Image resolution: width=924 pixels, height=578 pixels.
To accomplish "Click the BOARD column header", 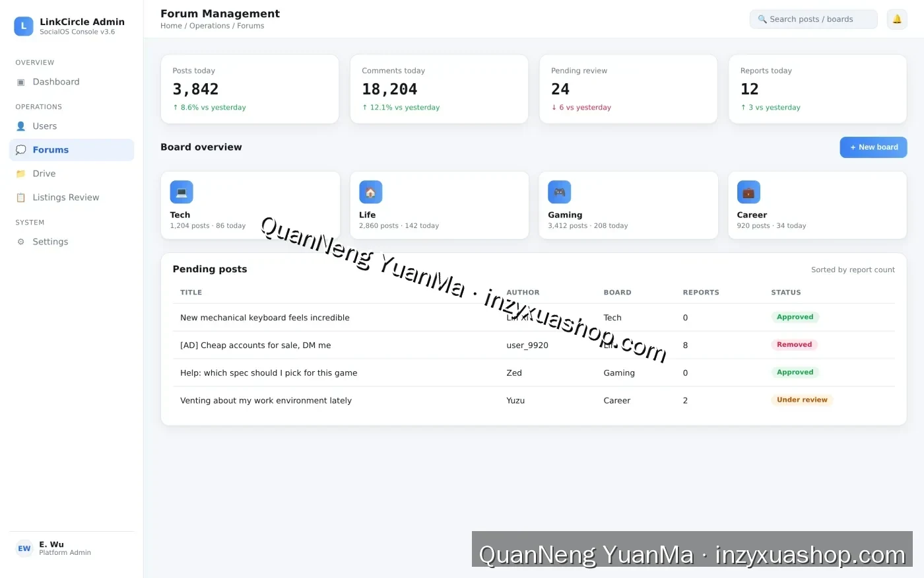I will click(x=617, y=293).
